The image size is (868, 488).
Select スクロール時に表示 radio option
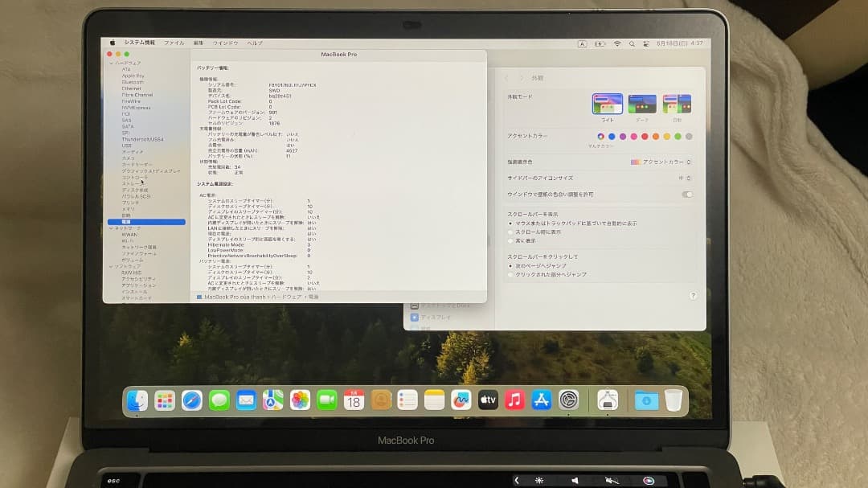511,232
